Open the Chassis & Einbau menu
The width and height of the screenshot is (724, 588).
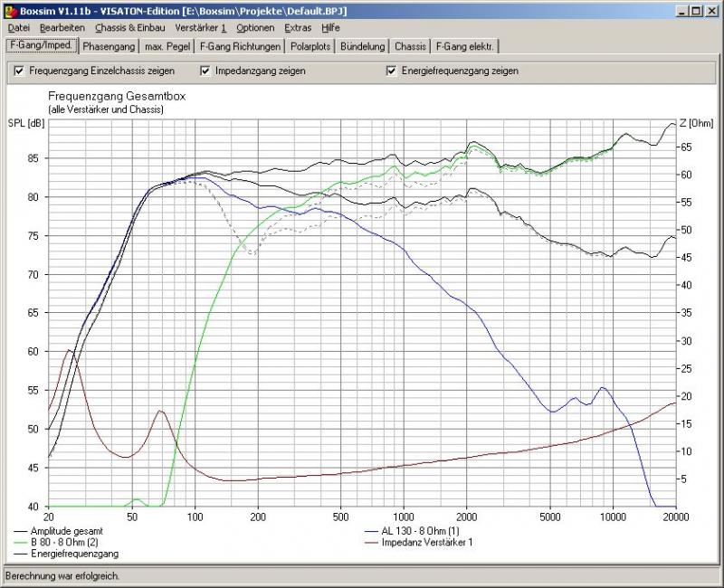(x=129, y=28)
